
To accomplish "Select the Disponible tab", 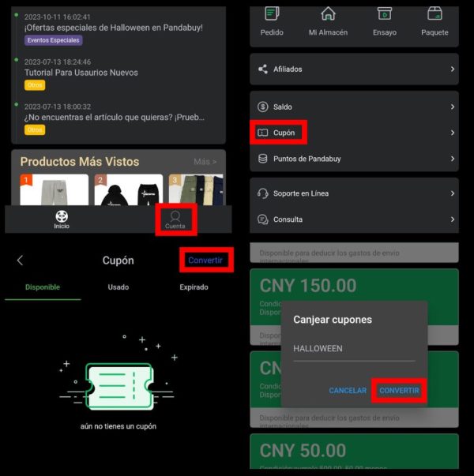I will click(43, 287).
